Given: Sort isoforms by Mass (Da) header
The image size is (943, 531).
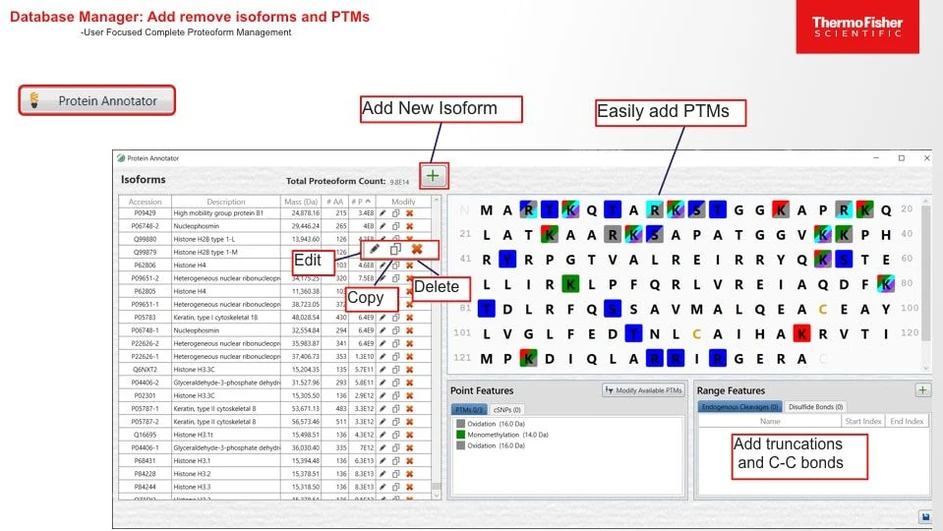Looking at the screenshot, I should pyautogui.click(x=301, y=201).
